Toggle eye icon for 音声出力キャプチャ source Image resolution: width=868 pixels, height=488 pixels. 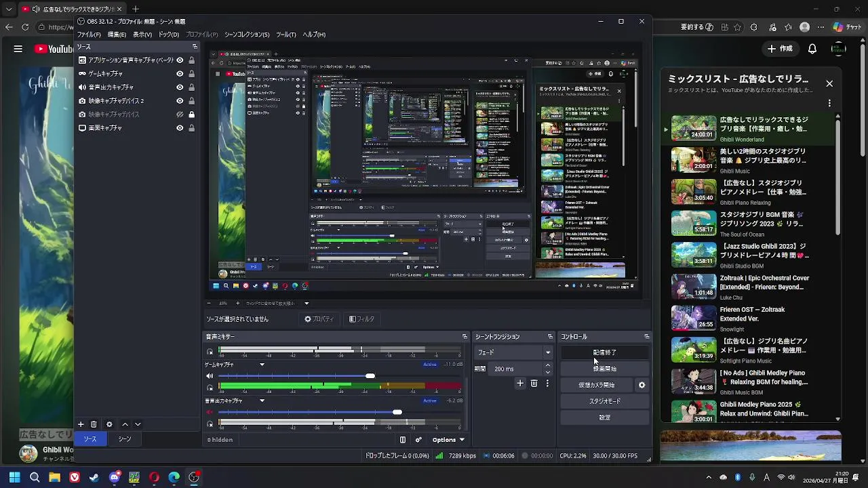tap(180, 87)
